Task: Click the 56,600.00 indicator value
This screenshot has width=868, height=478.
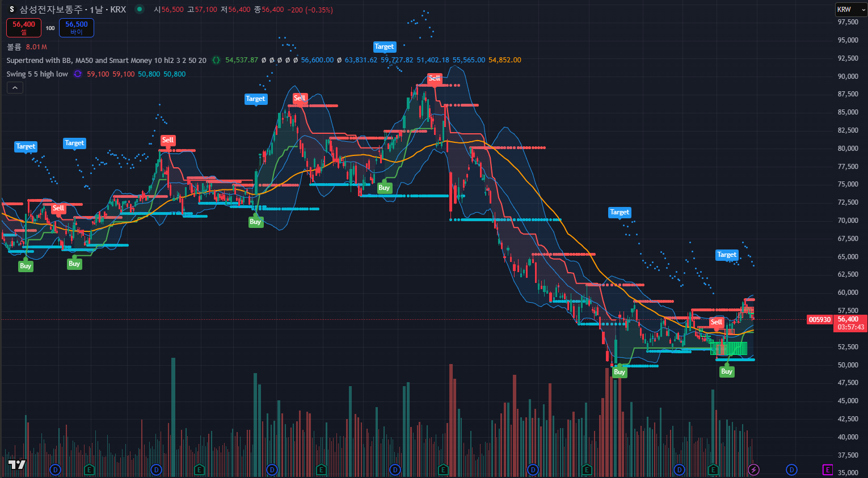Action: 317,60
